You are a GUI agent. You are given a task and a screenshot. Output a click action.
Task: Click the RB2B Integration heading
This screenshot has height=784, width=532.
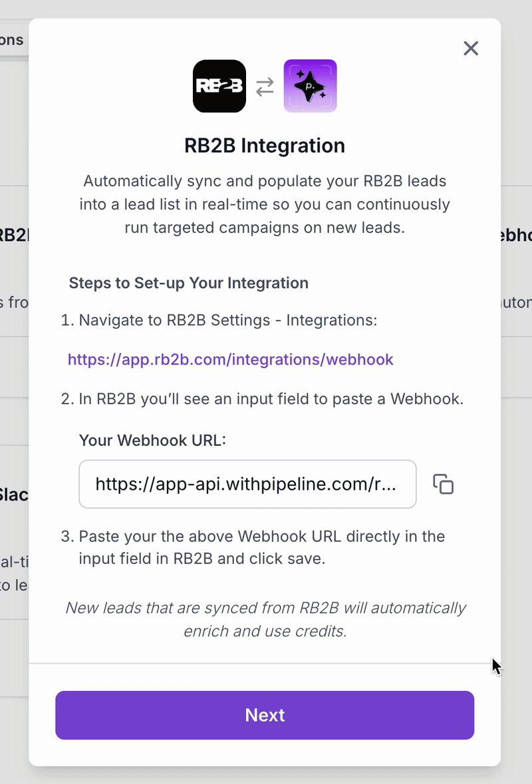pos(265,146)
